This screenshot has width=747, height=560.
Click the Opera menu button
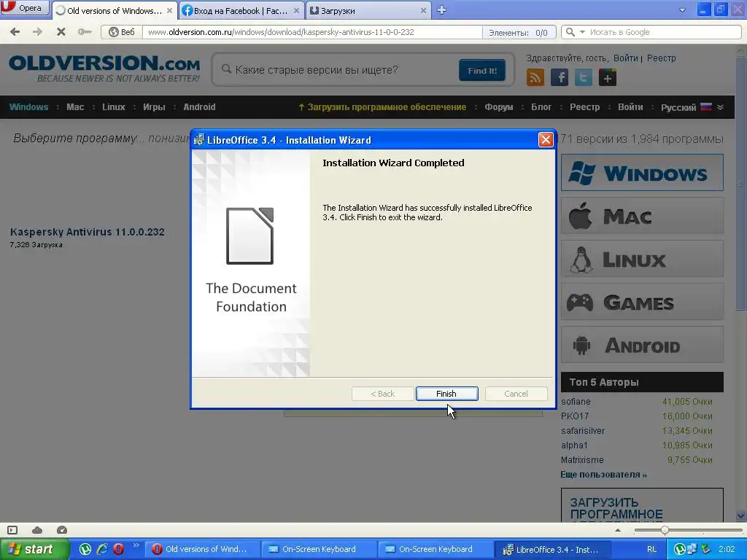point(25,8)
